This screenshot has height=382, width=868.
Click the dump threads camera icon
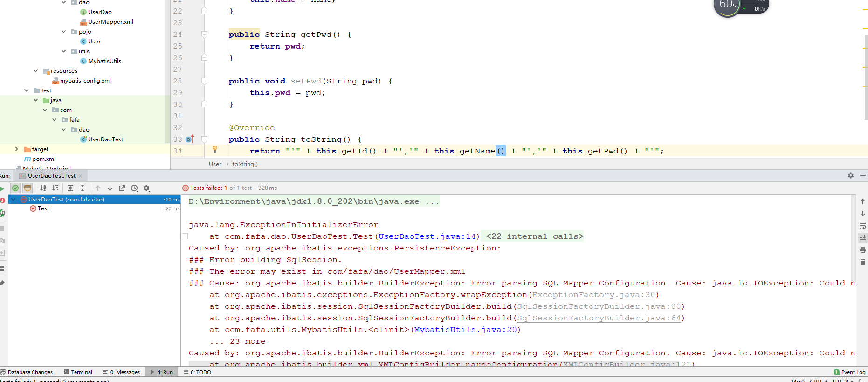pos(2,241)
